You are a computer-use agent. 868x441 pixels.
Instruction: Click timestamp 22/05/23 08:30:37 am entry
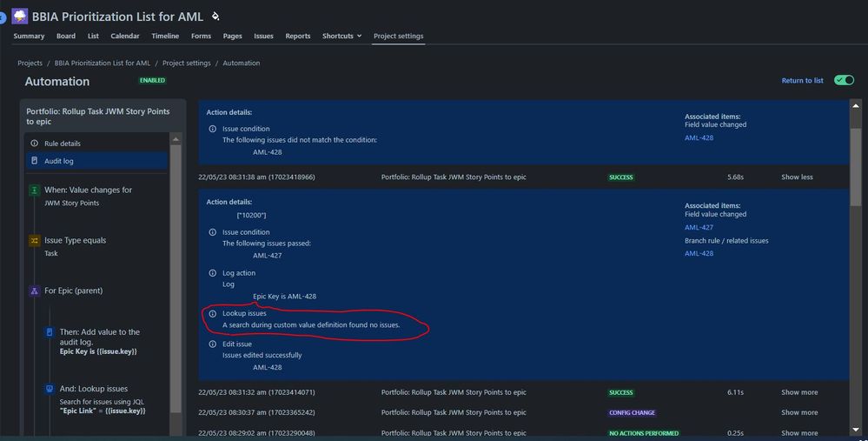(x=256, y=413)
